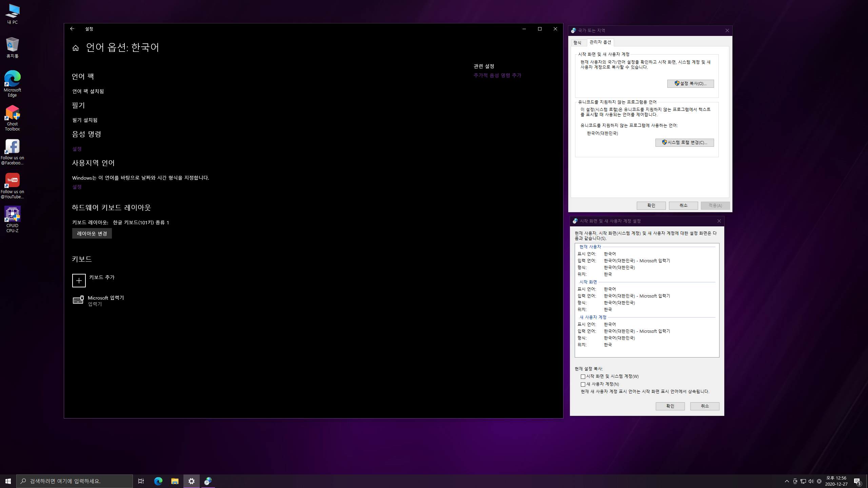The height and width of the screenshot is (488, 868).
Task: Check 새 사용자 계정 checkbox
Action: click(583, 384)
